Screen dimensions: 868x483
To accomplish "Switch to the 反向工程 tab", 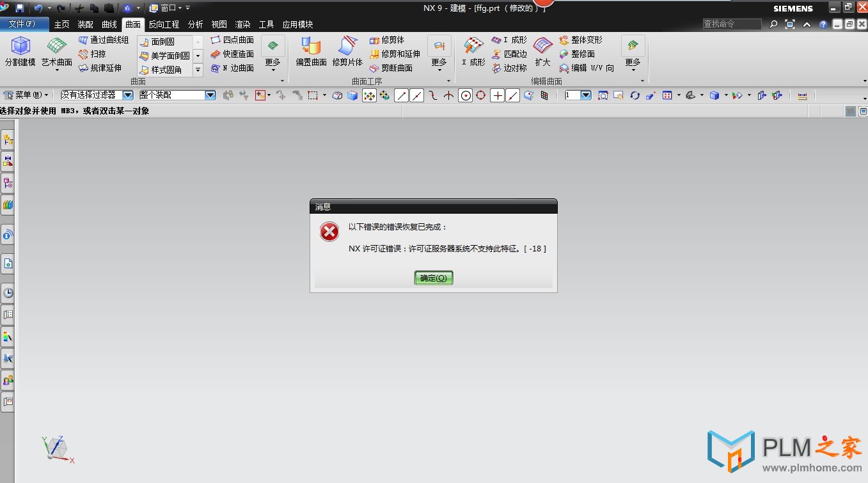I will pyautogui.click(x=164, y=24).
